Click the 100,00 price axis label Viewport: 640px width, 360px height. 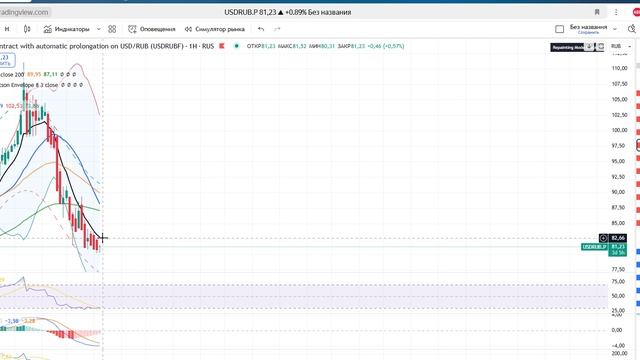point(619,130)
